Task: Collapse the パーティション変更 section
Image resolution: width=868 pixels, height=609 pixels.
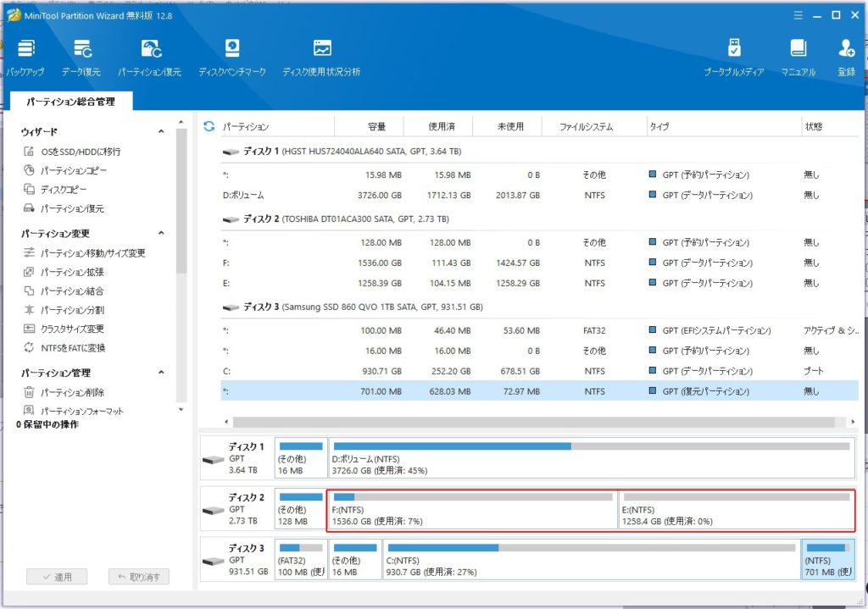Action: click(x=161, y=234)
